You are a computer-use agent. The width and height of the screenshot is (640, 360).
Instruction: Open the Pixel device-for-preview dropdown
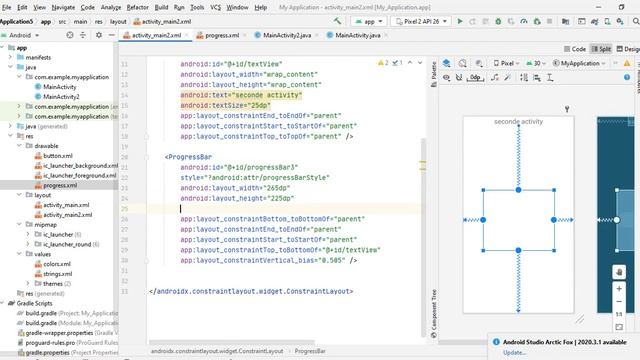coord(506,63)
